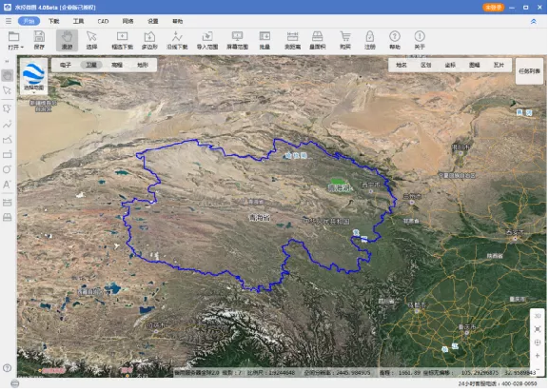Open the 下载 menu tab
Viewport: 549px width, 392px height.
[x=54, y=21]
